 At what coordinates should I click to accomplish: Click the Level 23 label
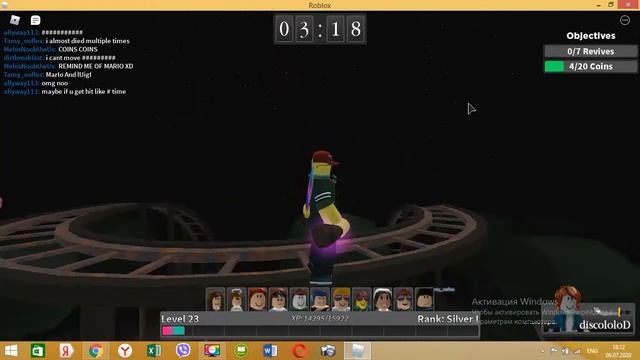point(180,319)
